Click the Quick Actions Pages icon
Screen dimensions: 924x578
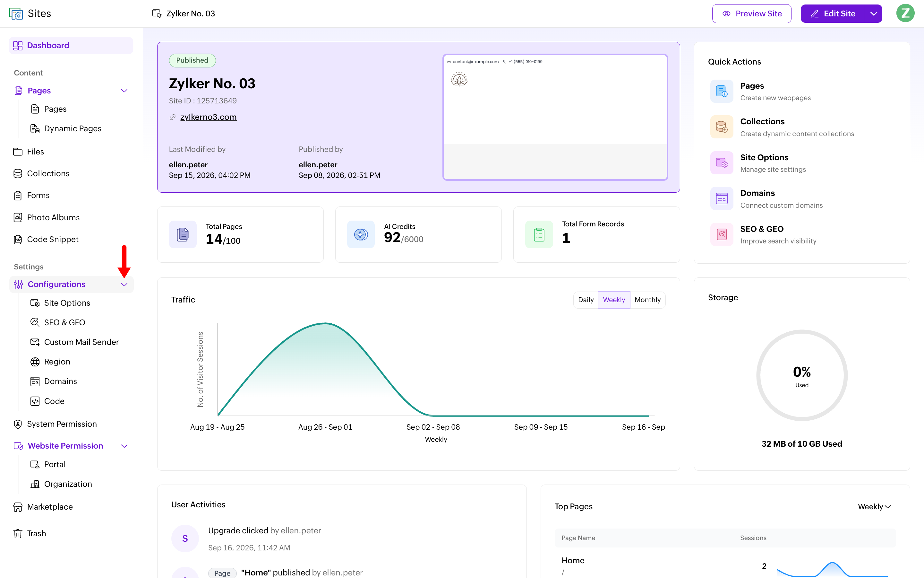(722, 92)
